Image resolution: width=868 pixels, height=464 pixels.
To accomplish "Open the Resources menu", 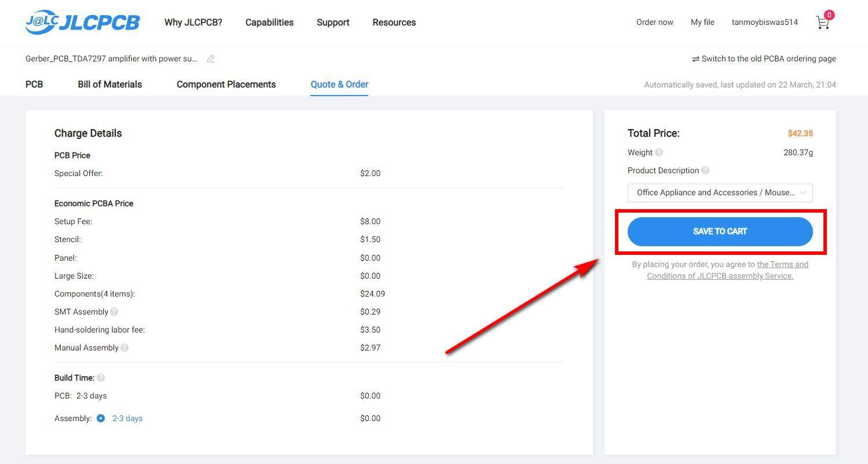I will pos(394,22).
